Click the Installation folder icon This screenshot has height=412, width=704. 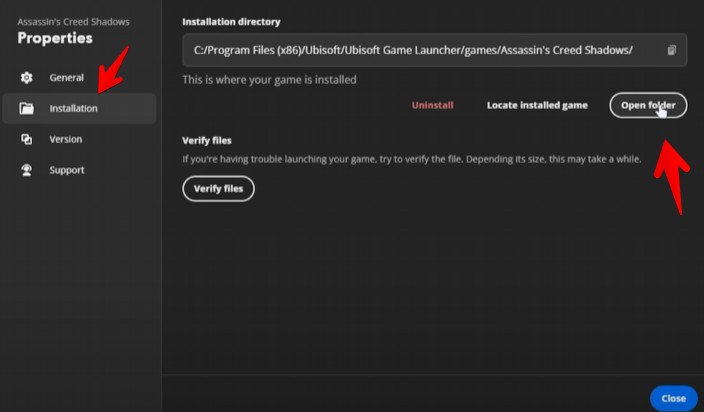(26, 108)
